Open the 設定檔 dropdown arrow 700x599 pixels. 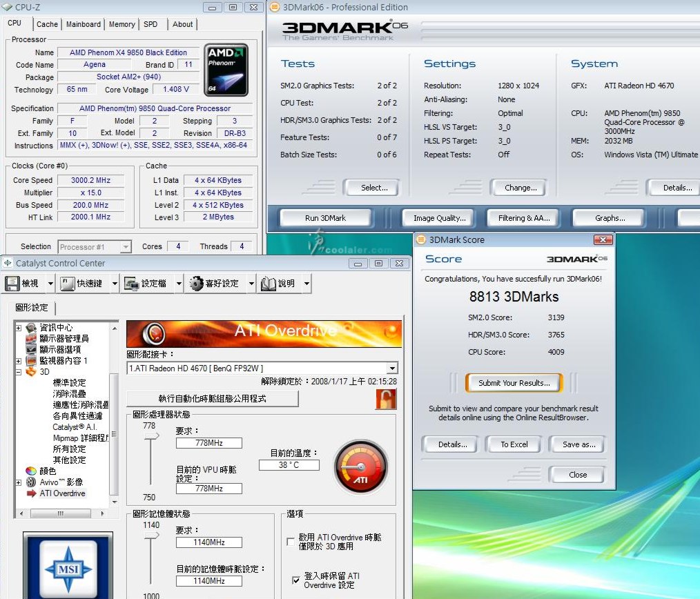pyautogui.click(x=179, y=284)
